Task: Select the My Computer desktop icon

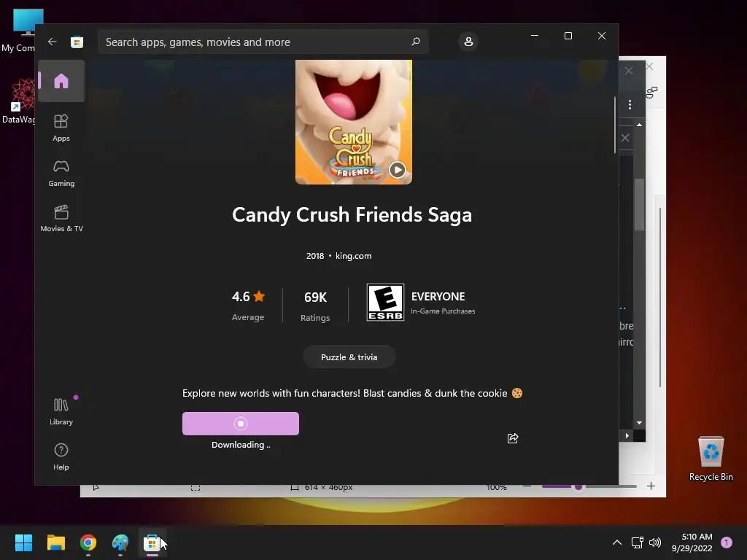Action: coord(19,31)
